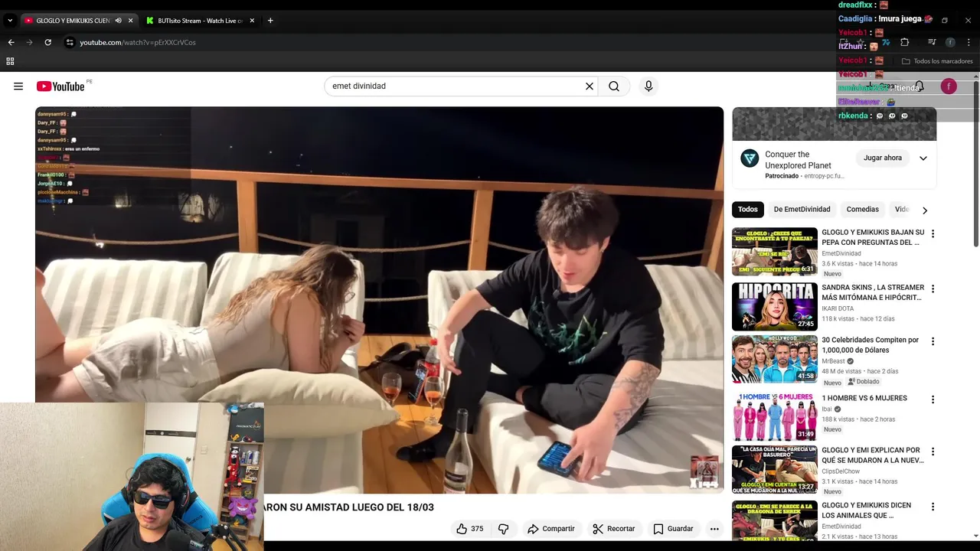980x551 pixels.
Task: Mute the YouTube tab via speaker icon
Action: (118, 21)
